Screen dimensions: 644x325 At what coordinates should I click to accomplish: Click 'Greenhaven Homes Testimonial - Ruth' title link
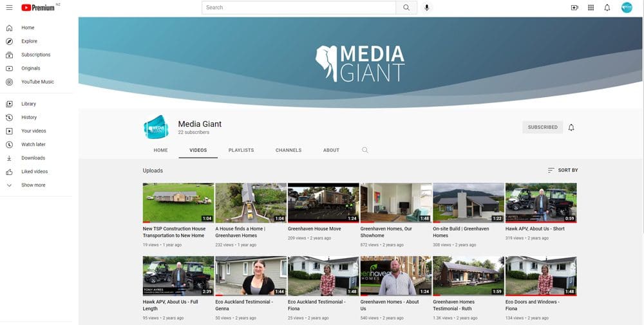(453, 305)
